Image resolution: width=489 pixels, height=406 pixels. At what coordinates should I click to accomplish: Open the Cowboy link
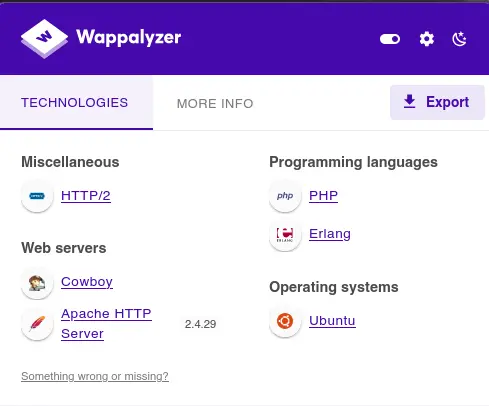click(87, 282)
